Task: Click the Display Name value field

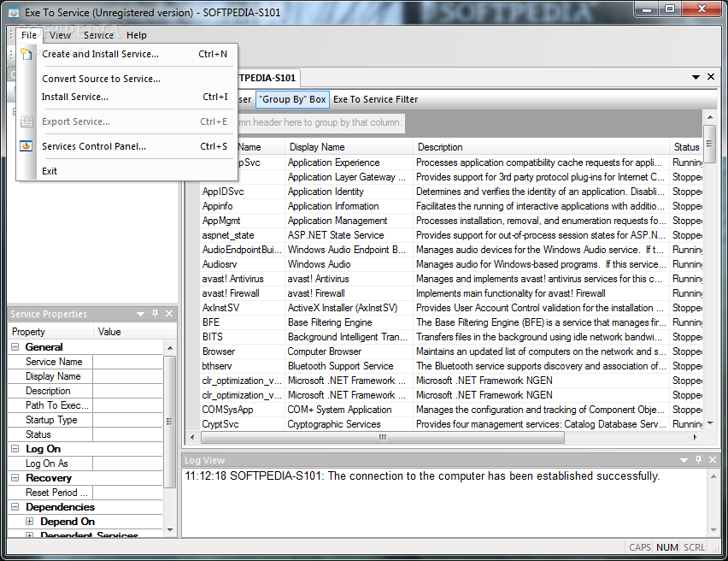Action: pos(127,376)
